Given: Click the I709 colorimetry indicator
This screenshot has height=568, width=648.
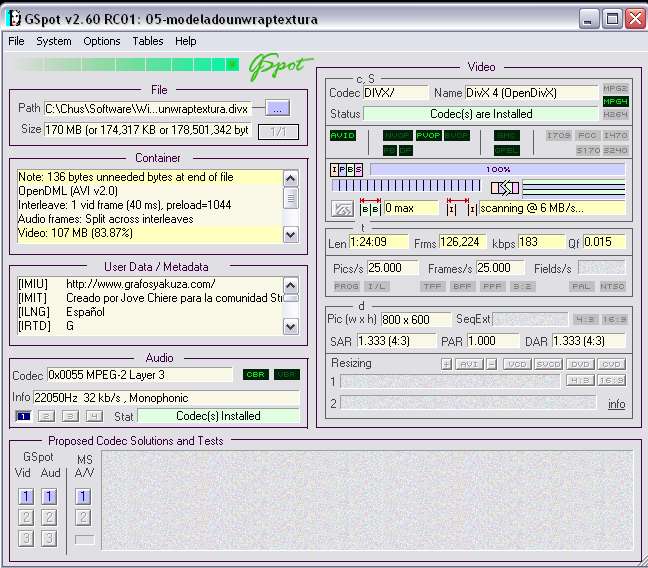Looking at the screenshot, I should (558, 135).
